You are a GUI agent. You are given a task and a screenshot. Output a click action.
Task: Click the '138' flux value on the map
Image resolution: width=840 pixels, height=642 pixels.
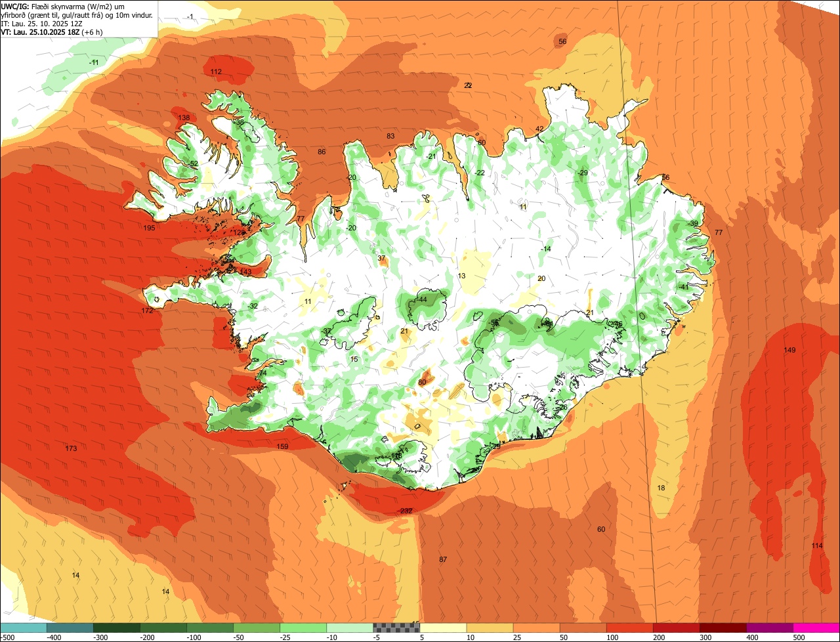184,118
